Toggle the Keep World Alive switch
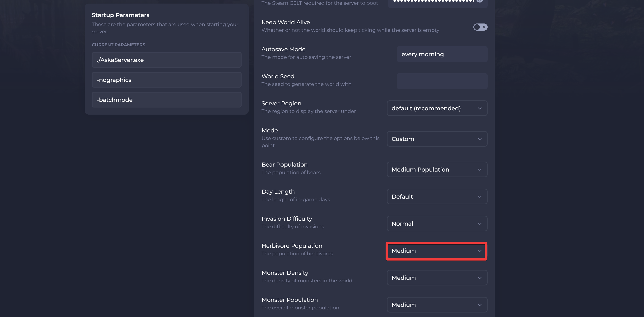The image size is (644, 317). click(x=480, y=27)
